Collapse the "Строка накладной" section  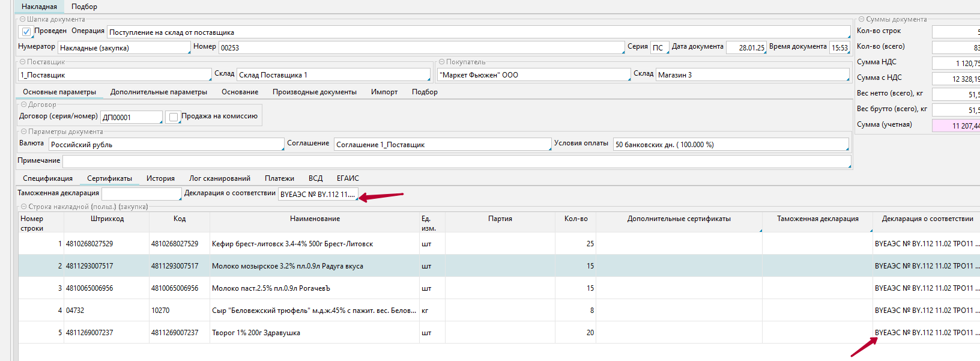click(x=24, y=207)
